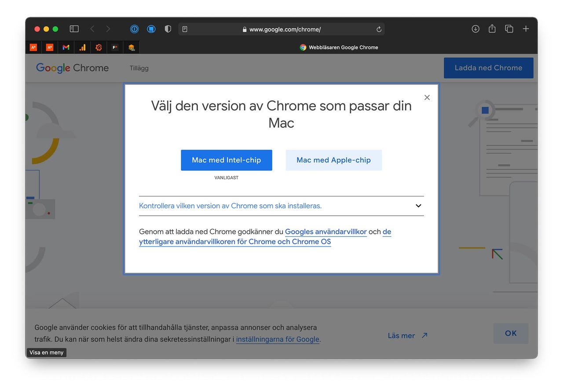The width and height of the screenshot is (563, 392).
Task: Reload the page
Action: tap(379, 29)
